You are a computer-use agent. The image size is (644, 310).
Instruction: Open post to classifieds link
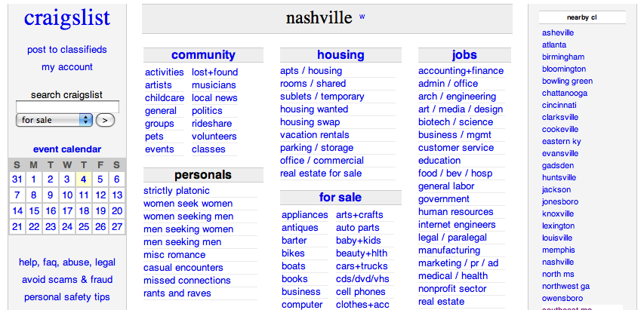67,50
